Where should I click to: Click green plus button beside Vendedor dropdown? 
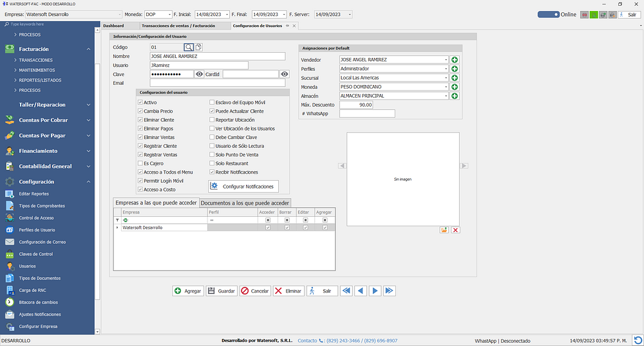(455, 60)
